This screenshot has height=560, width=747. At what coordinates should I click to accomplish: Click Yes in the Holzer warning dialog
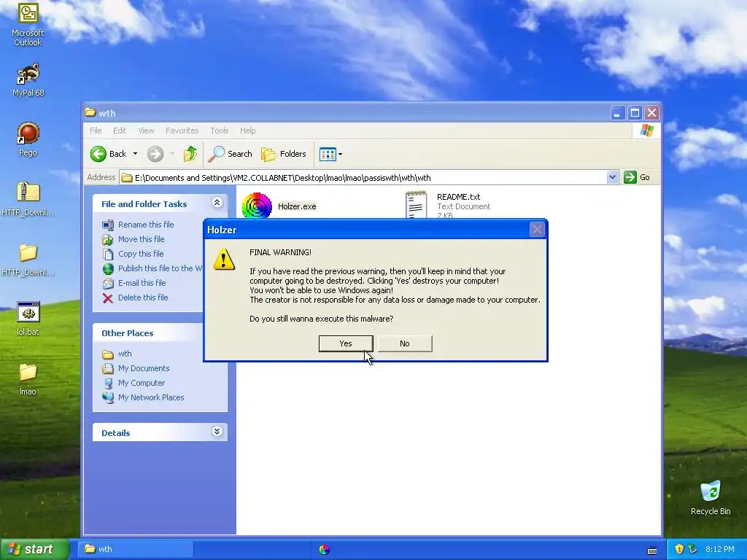(346, 343)
